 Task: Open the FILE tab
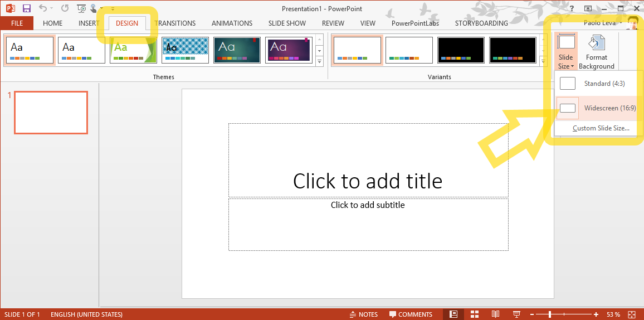click(17, 23)
